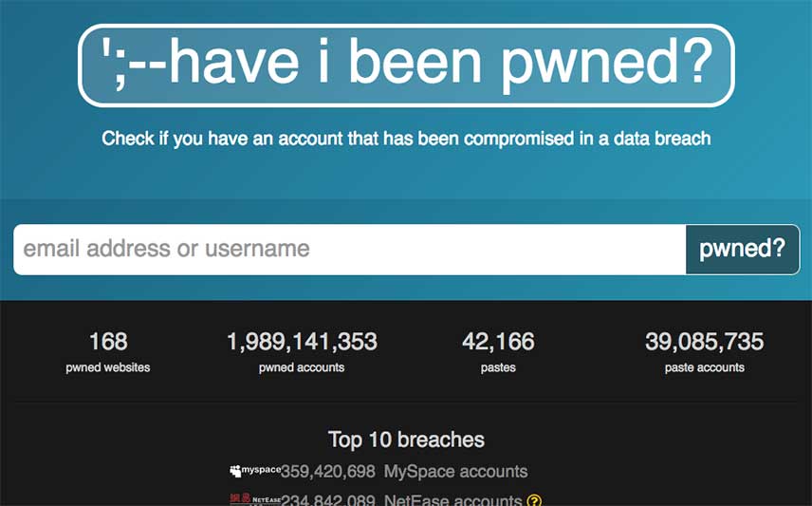
Task: Click the pwned accounts label
Action: 302,367
